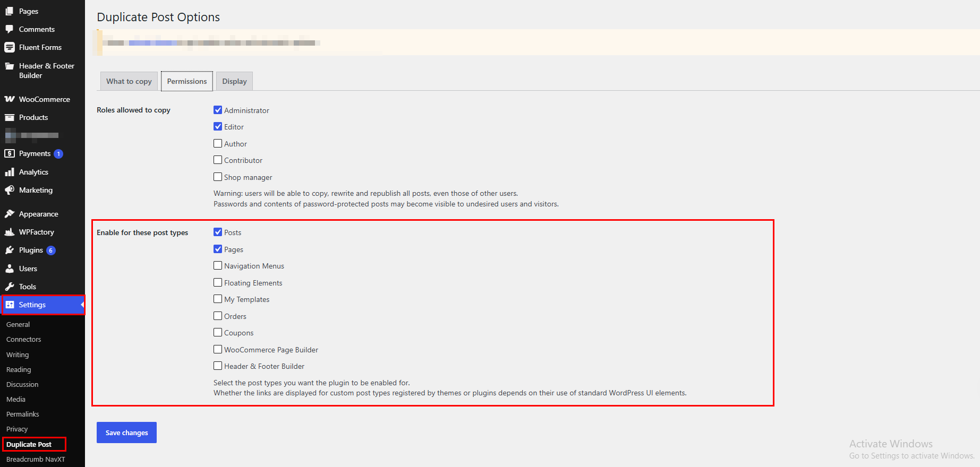Screen dimensions: 980x467
Task: Click the Header & Footer Builder folder icon
Action: (10, 66)
